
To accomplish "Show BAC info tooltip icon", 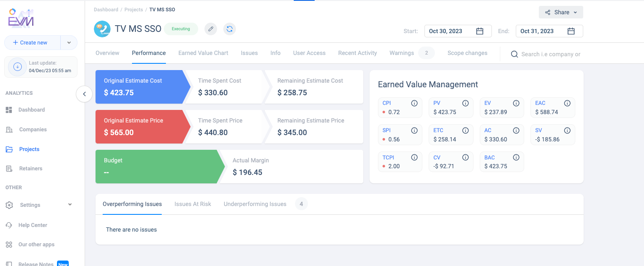I will (516, 157).
